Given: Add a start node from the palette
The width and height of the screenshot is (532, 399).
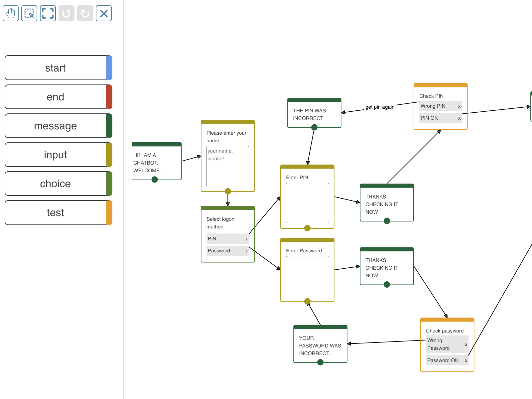Looking at the screenshot, I should pos(55,67).
